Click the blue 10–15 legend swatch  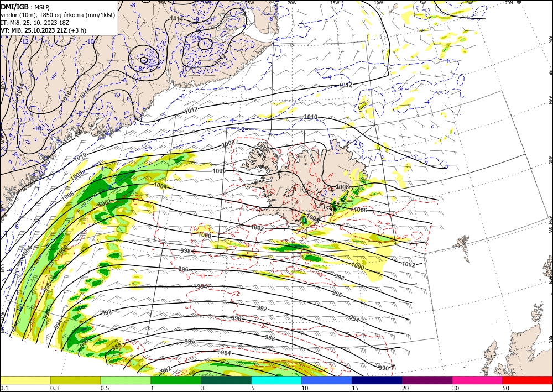(327, 380)
